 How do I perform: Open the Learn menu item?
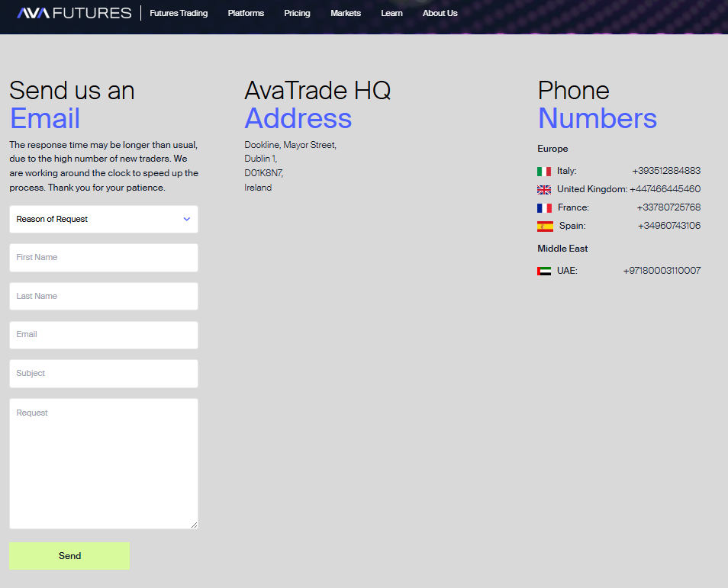point(392,13)
